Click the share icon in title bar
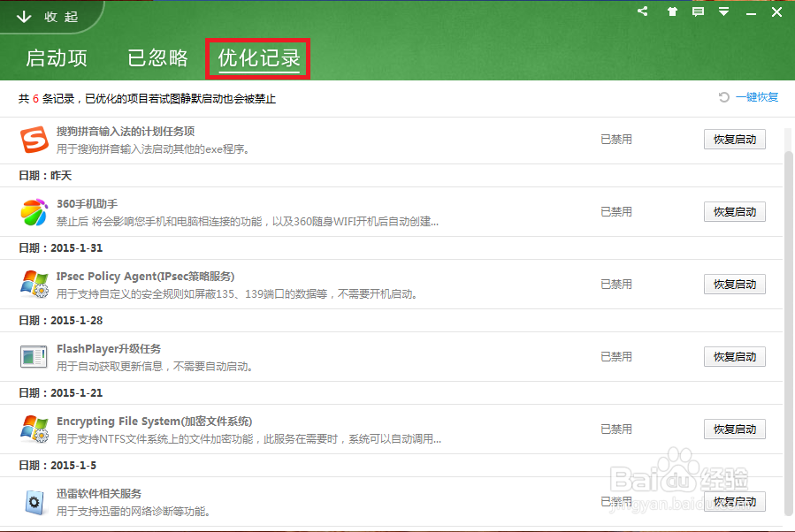Screen dimensions: 795x532 click(x=642, y=11)
